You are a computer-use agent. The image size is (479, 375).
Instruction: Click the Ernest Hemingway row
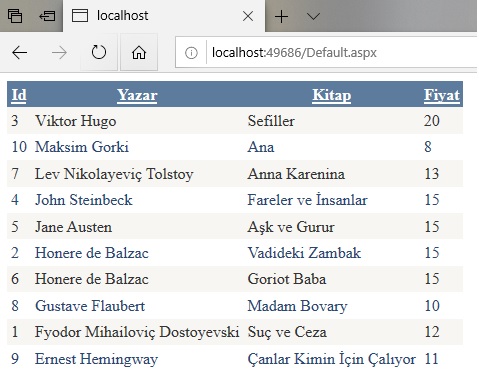235,359
